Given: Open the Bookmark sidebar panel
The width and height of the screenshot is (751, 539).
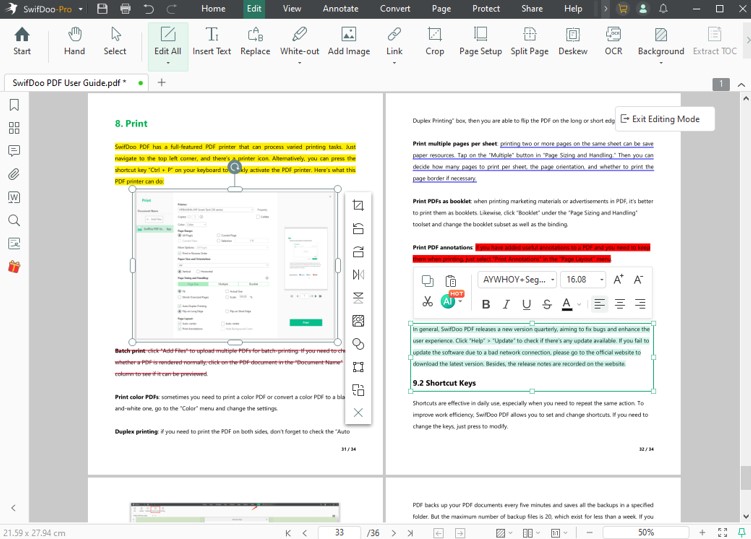Looking at the screenshot, I should 14,104.
